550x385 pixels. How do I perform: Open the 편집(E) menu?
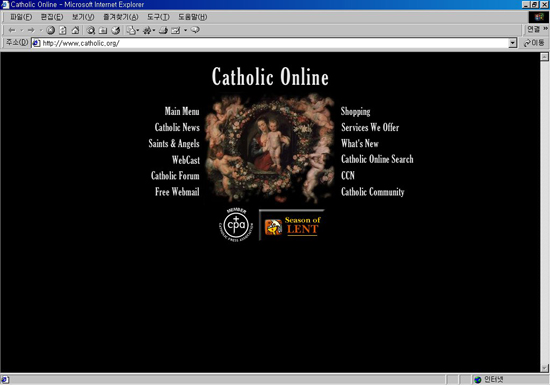click(52, 17)
